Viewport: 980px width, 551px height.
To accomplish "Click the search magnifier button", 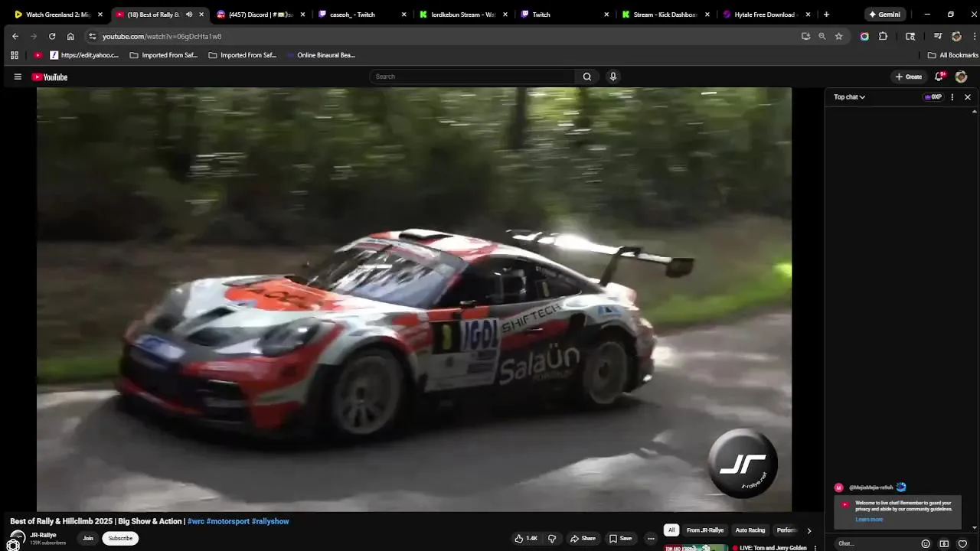I will [587, 77].
